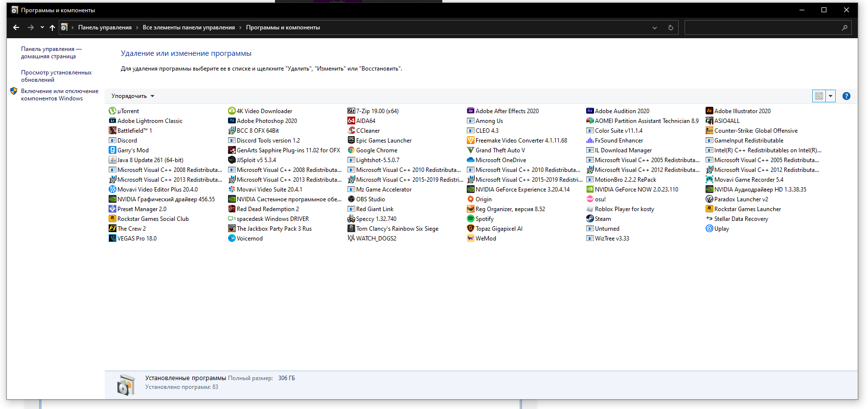
Task: Expand the view options dropdown arrow
Action: (x=830, y=96)
